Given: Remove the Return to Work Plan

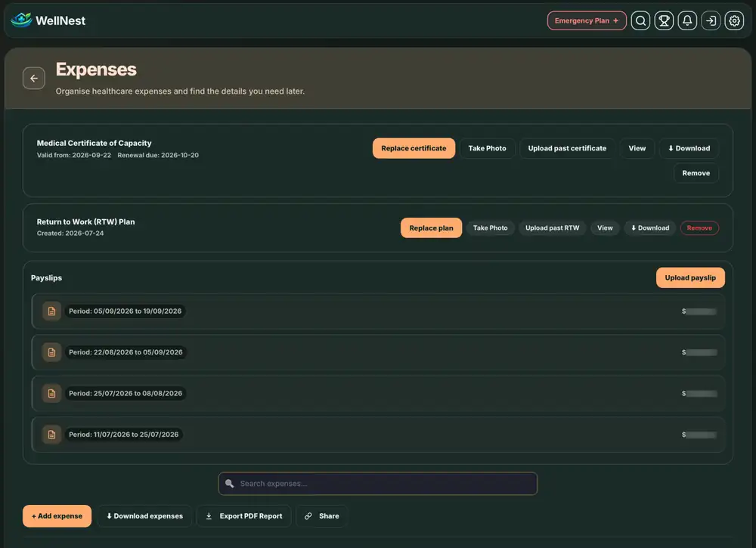Looking at the screenshot, I should tap(699, 228).
